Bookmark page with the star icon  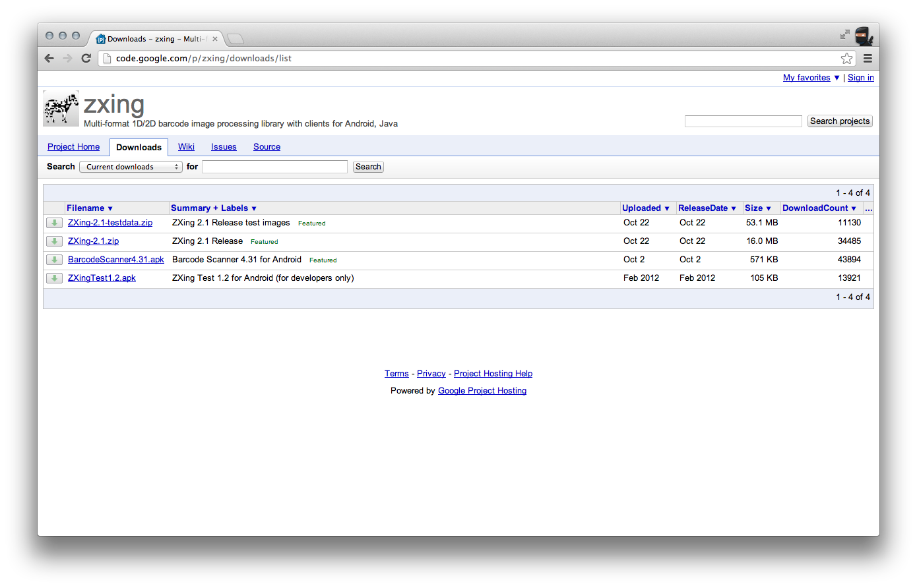click(x=846, y=59)
